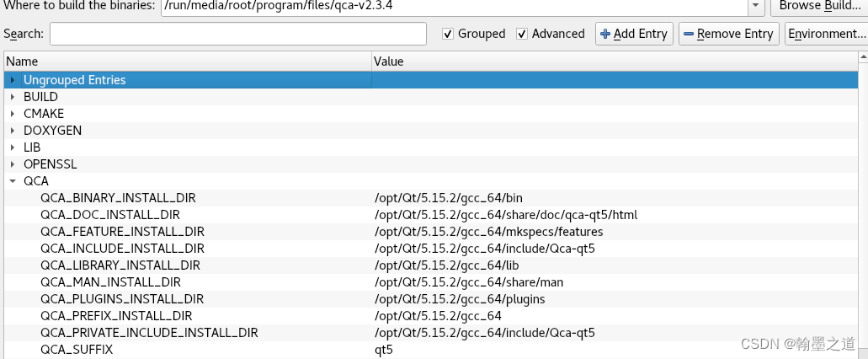Collapse the QCA group
Viewport: 868px width, 359px height.
coord(13,181)
